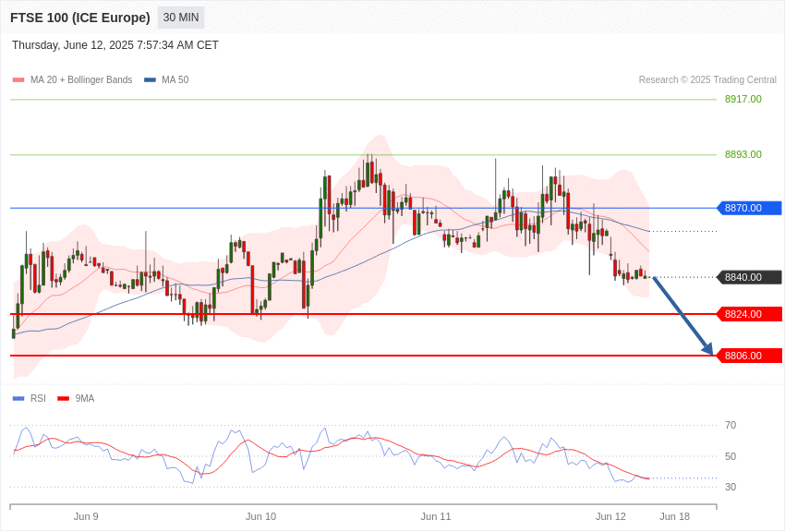Viewport: 785px width, 532px height.
Task: Click the Jun 10 date axis label
Action: (x=260, y=516)
